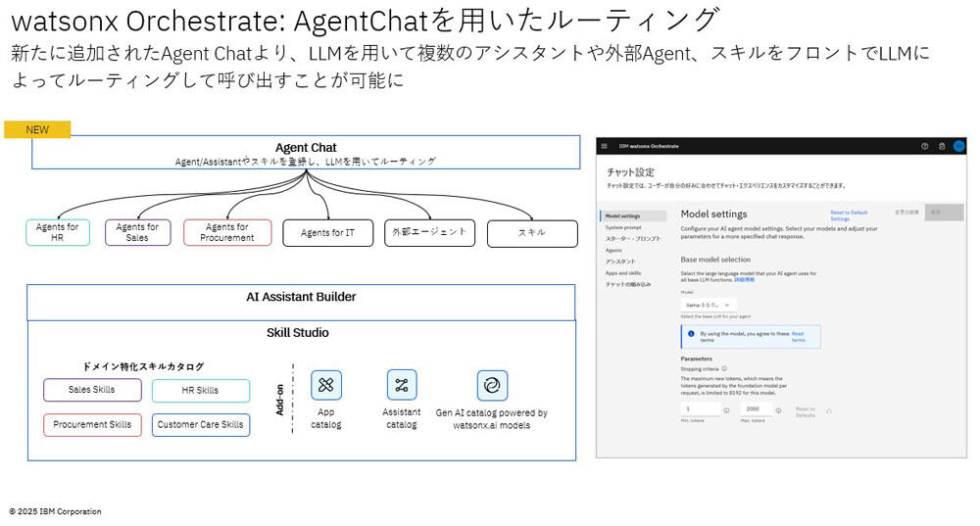Click the チャット設定 page title
980x526 pixels.
(630, 172)
